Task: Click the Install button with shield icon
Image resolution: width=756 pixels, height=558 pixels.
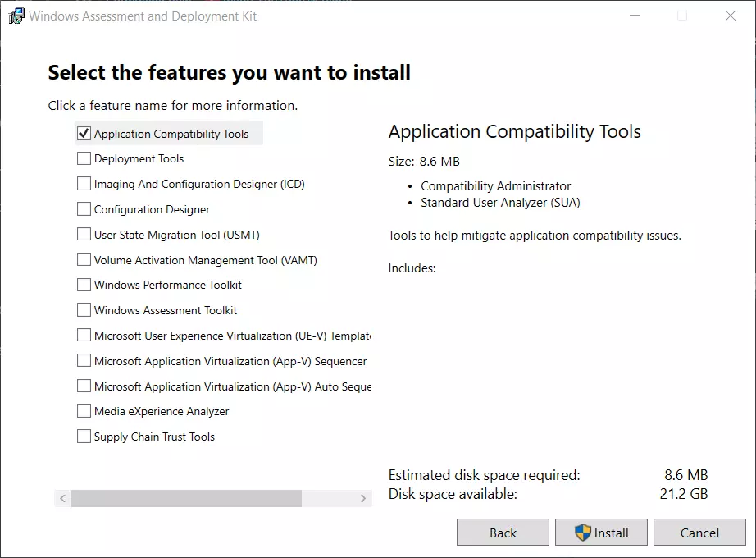Action: coord(601,533)
